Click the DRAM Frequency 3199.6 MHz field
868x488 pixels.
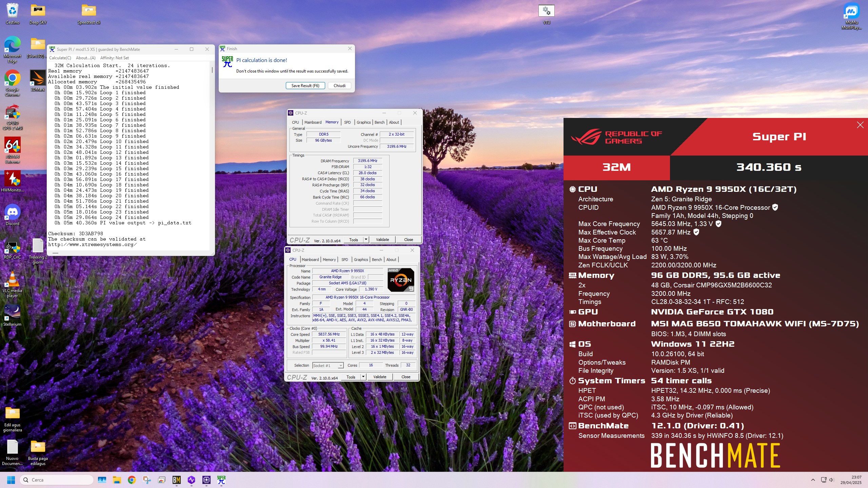click(x=368, y=161)
